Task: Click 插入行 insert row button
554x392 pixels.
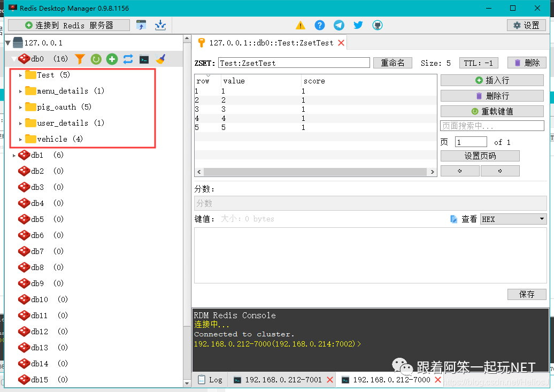Action: [x=492, y=80]
